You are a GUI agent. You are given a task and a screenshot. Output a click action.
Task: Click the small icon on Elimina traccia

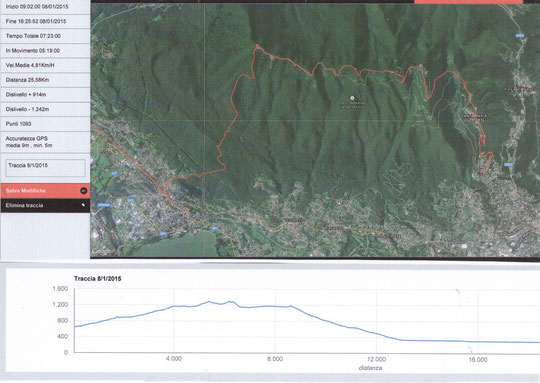tap(83, 205)
